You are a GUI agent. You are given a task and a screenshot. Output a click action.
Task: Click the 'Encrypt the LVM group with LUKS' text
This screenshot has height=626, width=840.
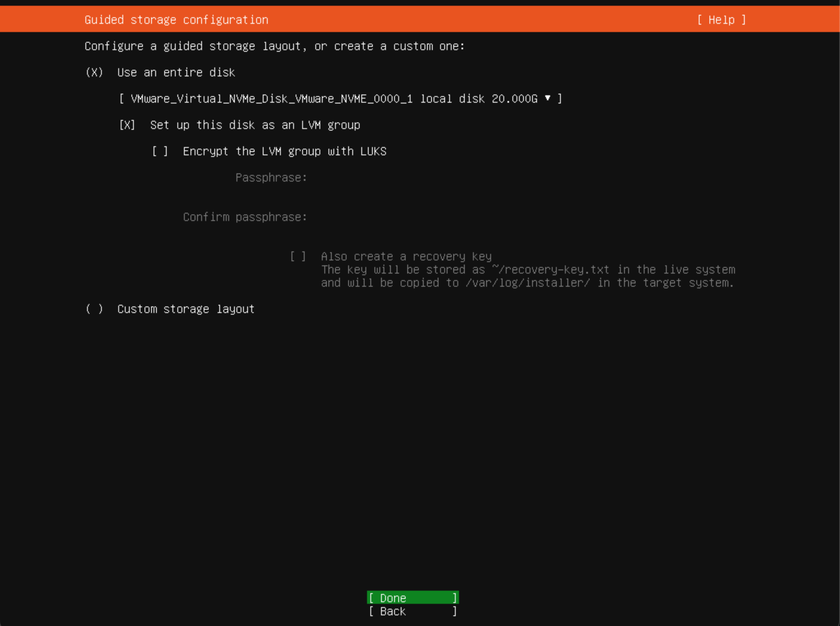pyautogui.click(x=285, y=151)
